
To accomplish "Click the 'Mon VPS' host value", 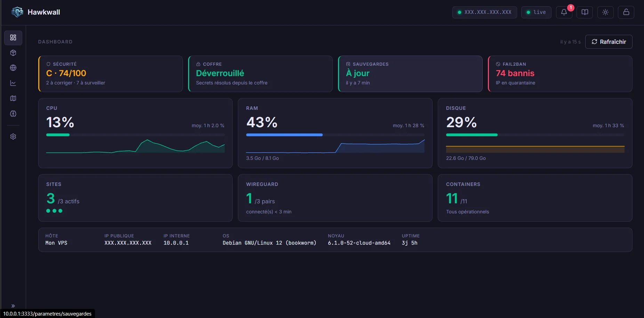I will [x=56, y=243].
